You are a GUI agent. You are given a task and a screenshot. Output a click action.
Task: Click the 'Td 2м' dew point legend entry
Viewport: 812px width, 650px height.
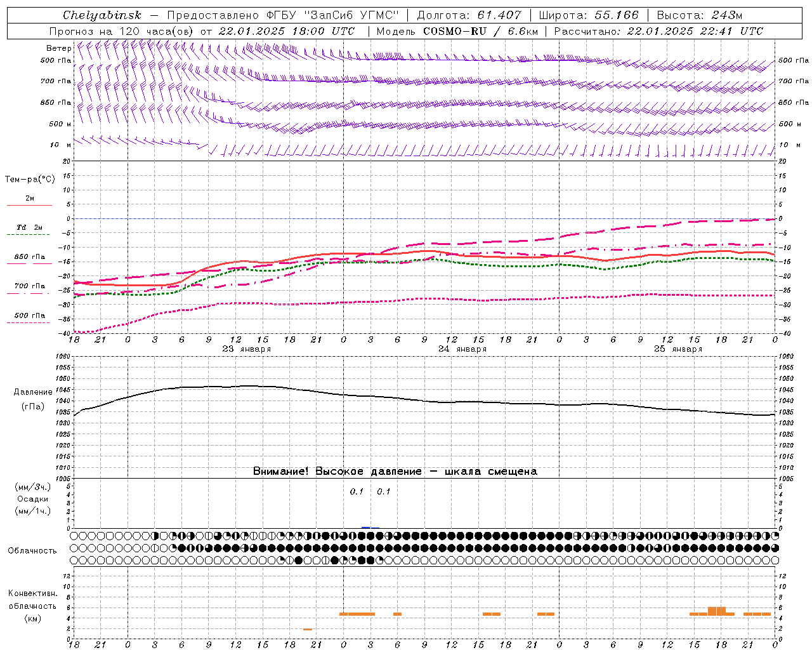(30, 227)
